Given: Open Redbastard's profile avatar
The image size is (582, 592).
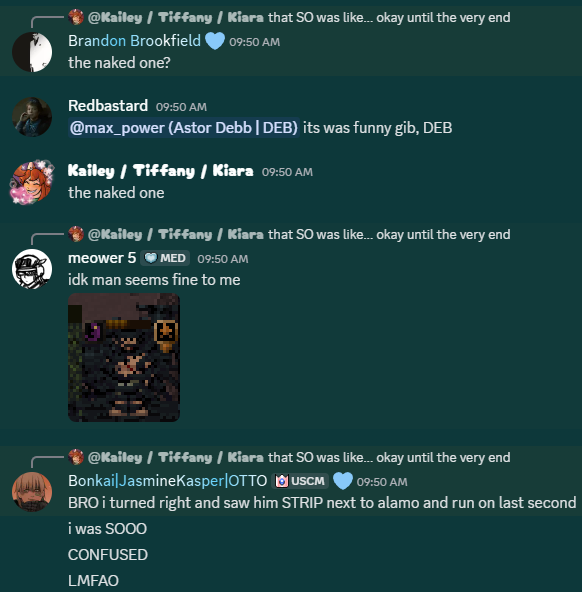Looking at the screenshot, I should (32, 117).
